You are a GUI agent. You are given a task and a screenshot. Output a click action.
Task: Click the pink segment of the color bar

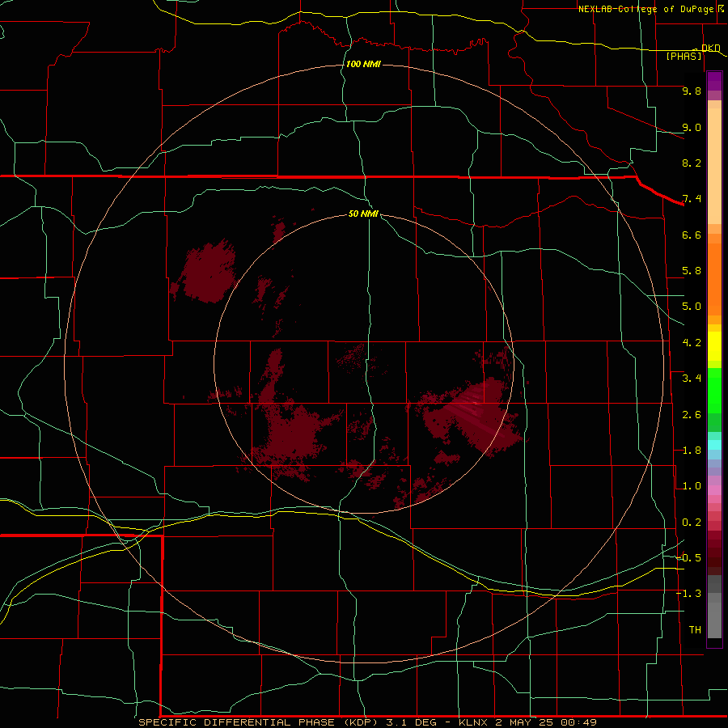pos(714,490)
